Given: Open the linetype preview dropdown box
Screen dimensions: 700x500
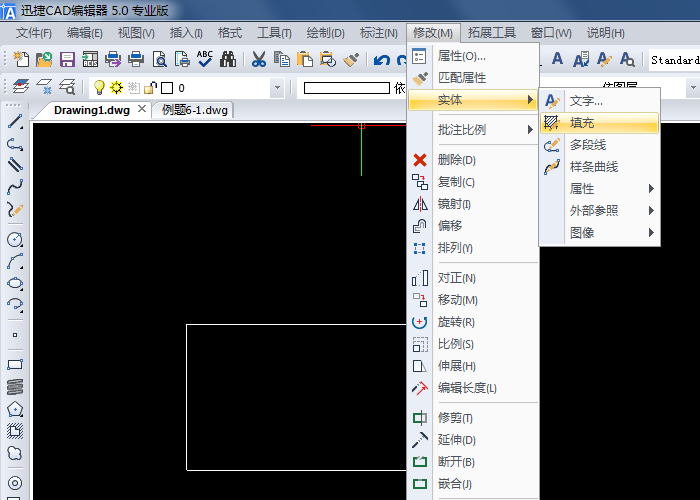Looking at the screenshot, I should click(x=347, y=88).
